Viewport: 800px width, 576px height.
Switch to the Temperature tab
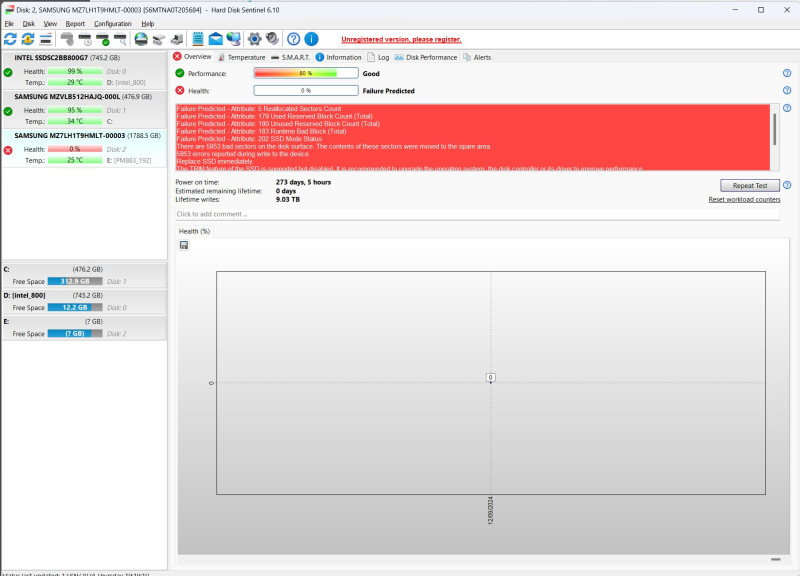(241, 57)
